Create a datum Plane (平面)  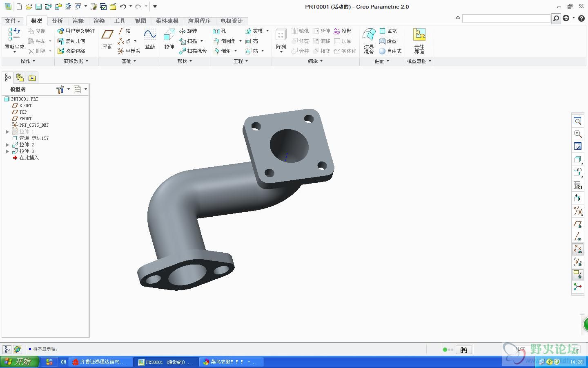point(107,39)
